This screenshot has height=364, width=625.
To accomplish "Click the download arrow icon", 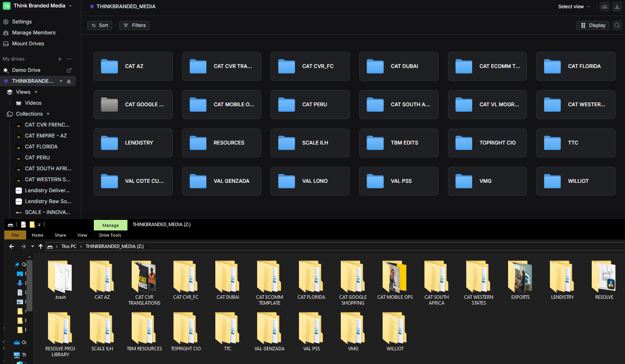I will [x=617, y=7].
